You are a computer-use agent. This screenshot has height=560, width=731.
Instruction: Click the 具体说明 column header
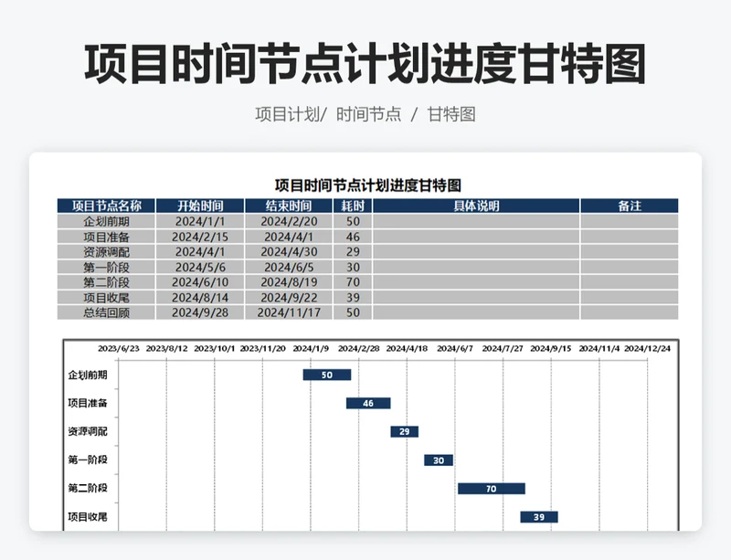(x=476, y=206)
